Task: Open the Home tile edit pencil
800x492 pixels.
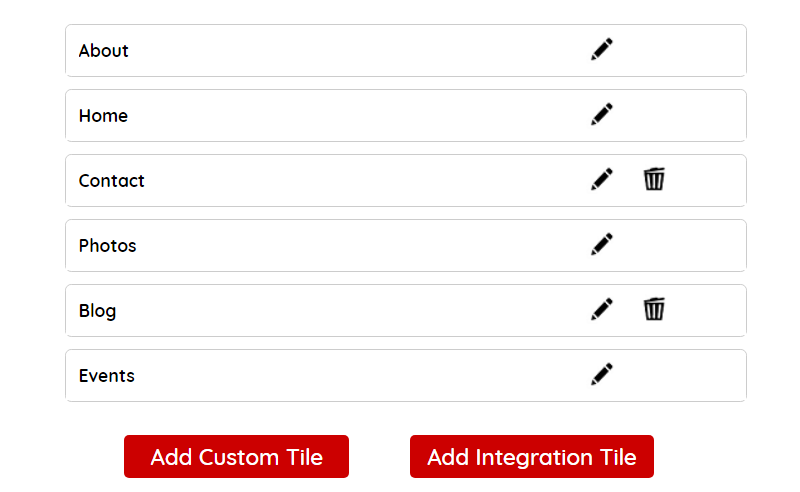Action: (602, 114)
